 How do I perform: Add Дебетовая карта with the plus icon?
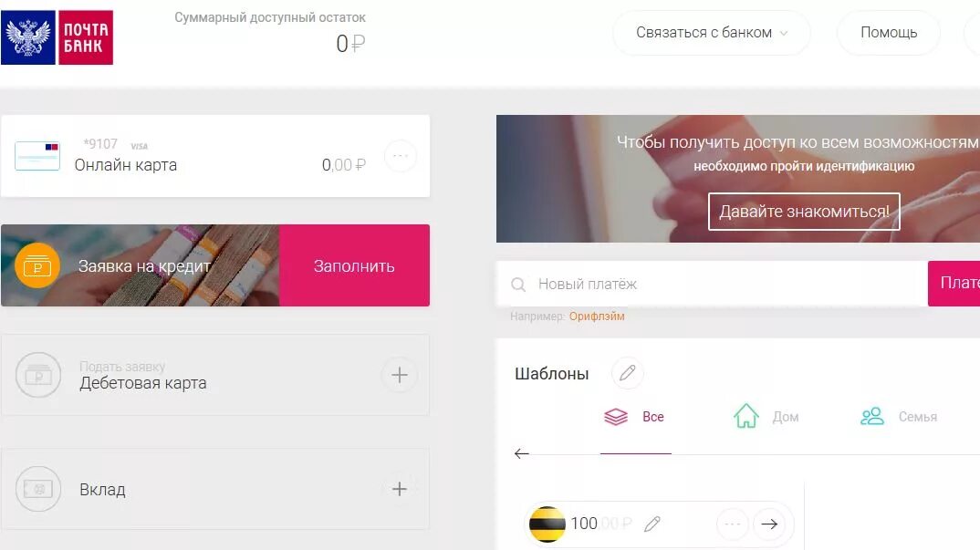coord(400,375)
